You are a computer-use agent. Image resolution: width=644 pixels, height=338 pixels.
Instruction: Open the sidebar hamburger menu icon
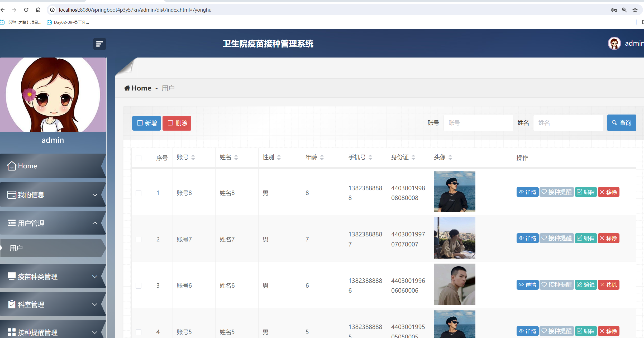(99, 44)
